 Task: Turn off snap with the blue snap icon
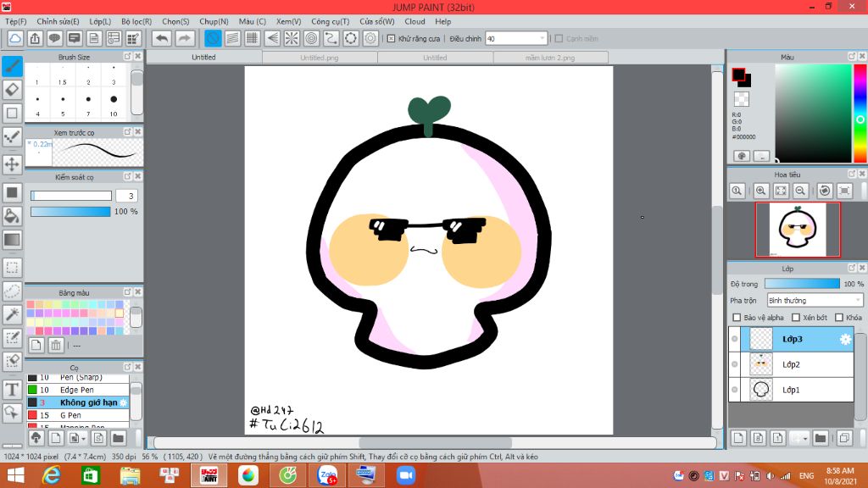[213, 38]
